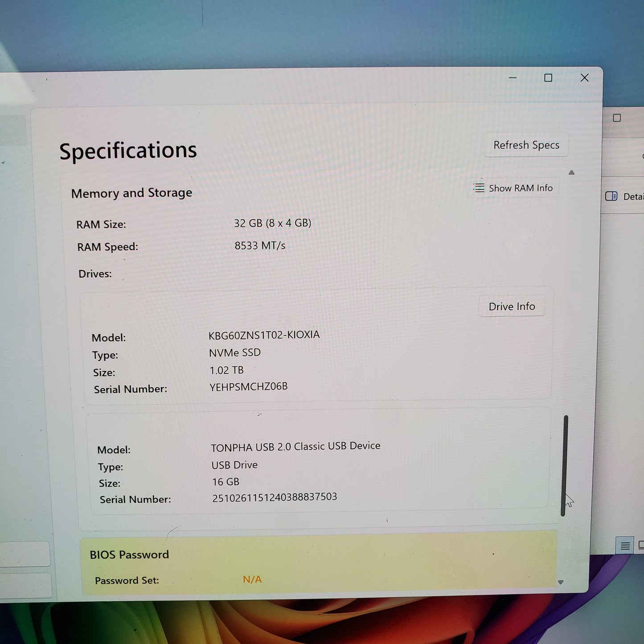644x644 pixels.
Task: Select details list view icon in background window
Action: 625,546
